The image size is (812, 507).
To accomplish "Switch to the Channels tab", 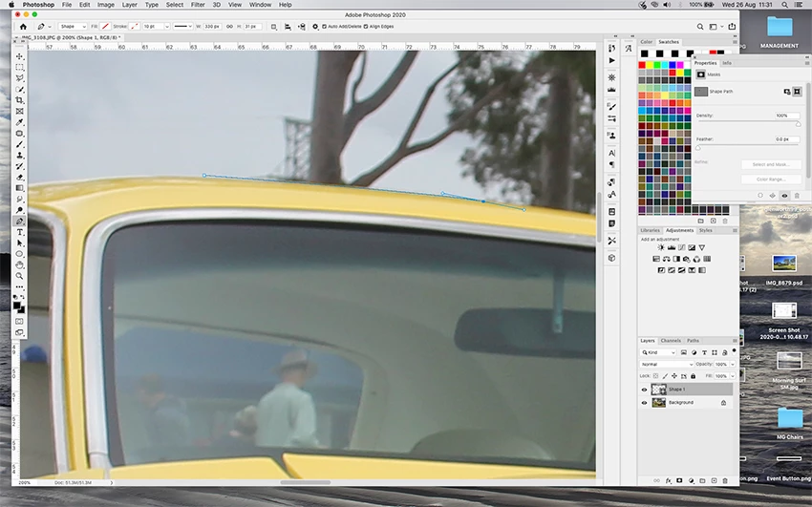I will [x=671, y=341].
